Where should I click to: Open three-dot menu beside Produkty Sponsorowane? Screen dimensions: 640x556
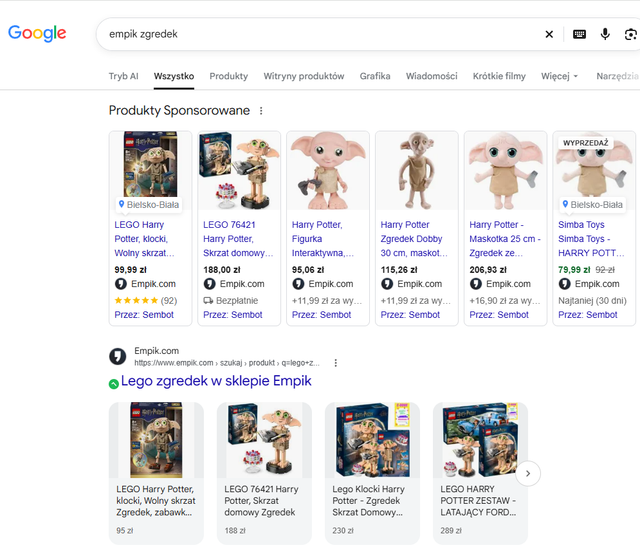(x=261, y=111)
